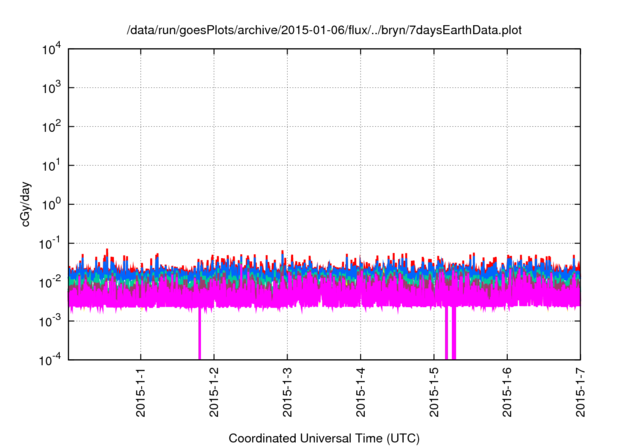Select the 2015-1-5 date label
Viewport: 640px width, 448px height.
point(434,392)
